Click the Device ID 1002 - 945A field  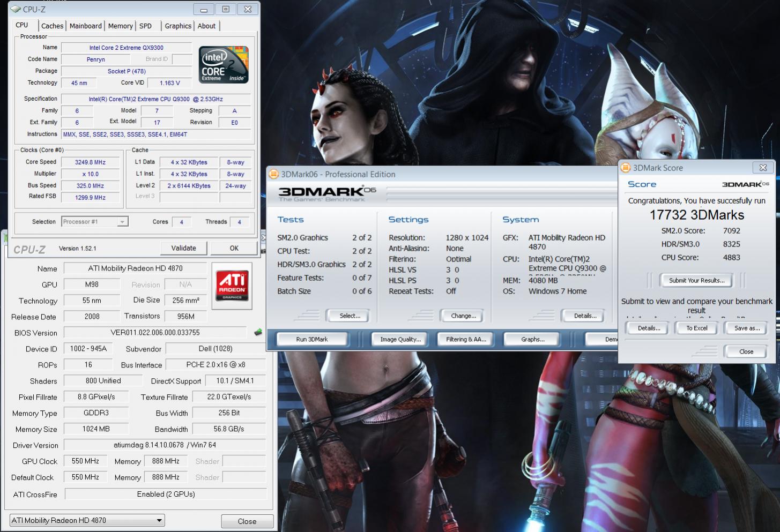88,349
